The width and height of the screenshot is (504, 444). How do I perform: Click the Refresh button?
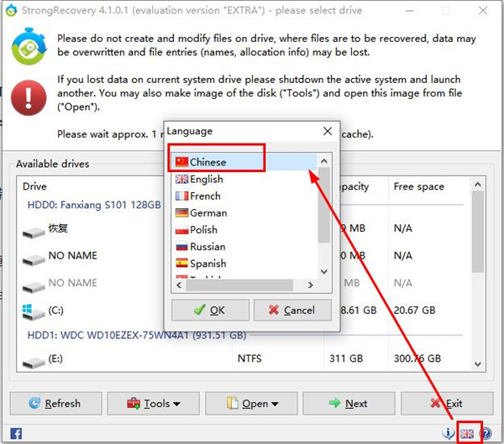point(56,403)
